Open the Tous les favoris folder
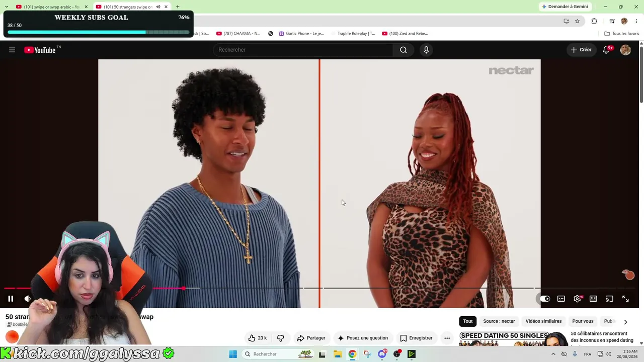The image size is (644, 362). coord(621,34)
